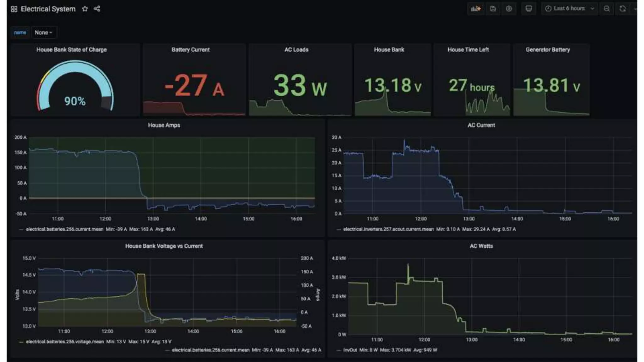Star the Electrical System dashboard
The image size is (644, 362).
(85, 9)
